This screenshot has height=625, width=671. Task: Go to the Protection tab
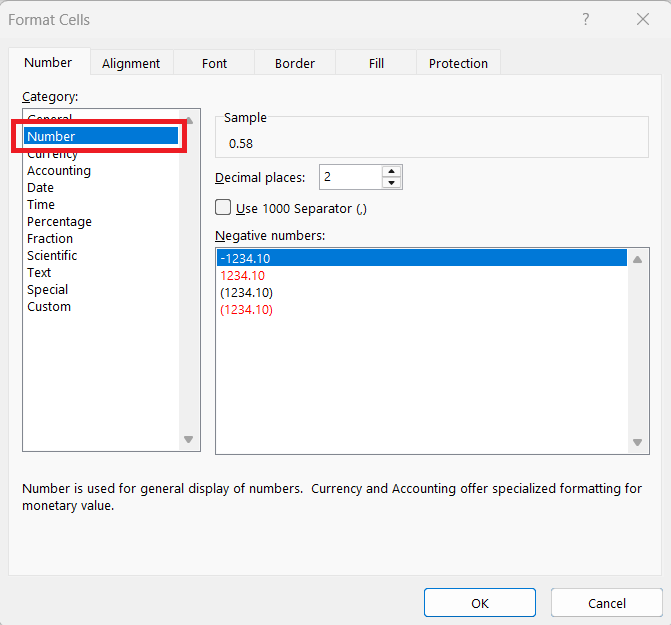coord(458,63)
